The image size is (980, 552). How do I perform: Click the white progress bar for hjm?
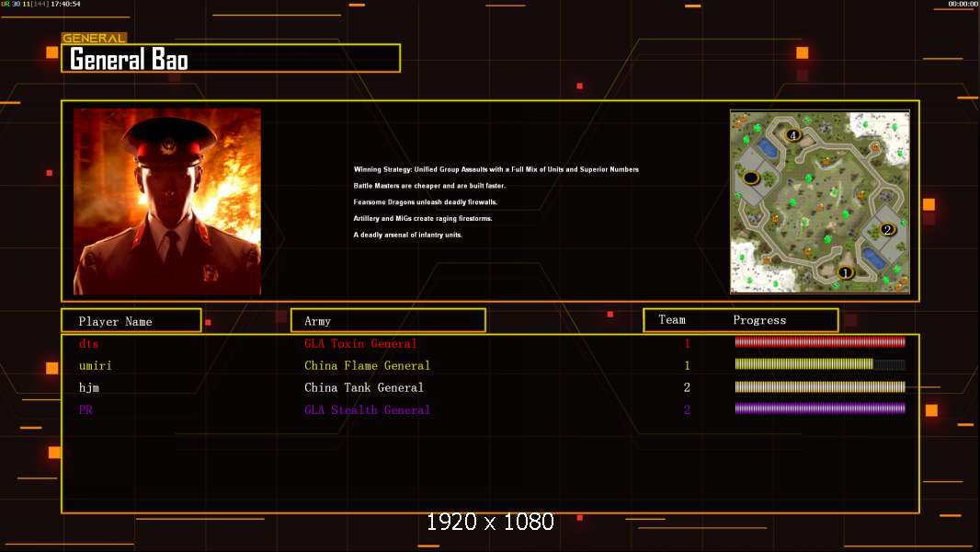coord(820,386)
